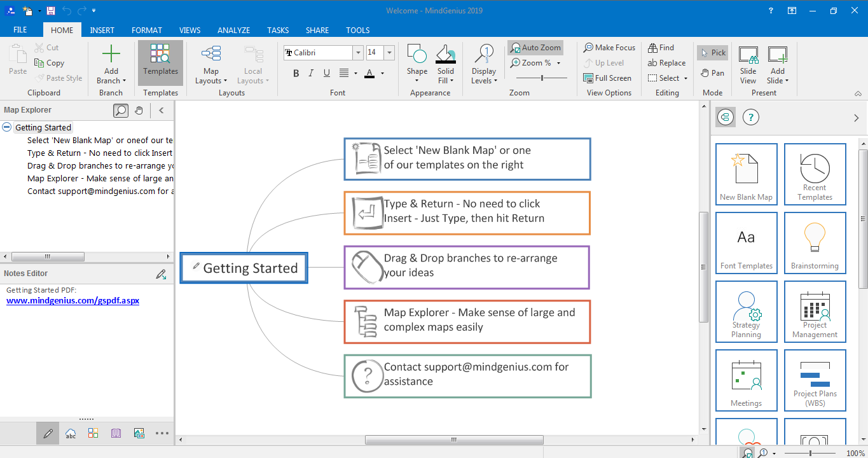Image resolution: width=868 pixels, height=458 pixels.
Task: Open text alignment dropdown arrow
Action: [x=355, y=74]
